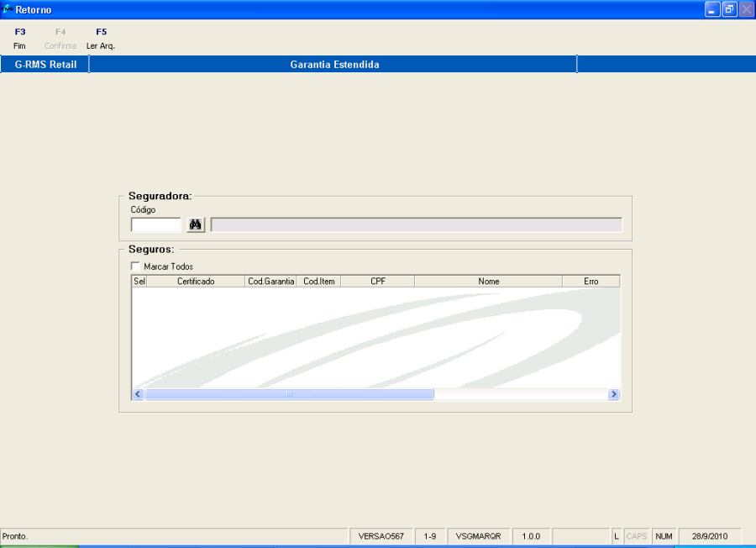Click the VSGMARQR status bar entry

(478, 536)
